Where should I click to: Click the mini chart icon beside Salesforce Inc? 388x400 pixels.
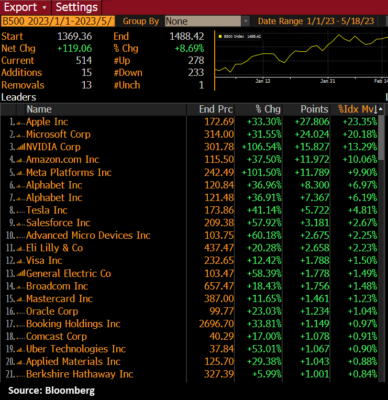[x=21, y=224]
